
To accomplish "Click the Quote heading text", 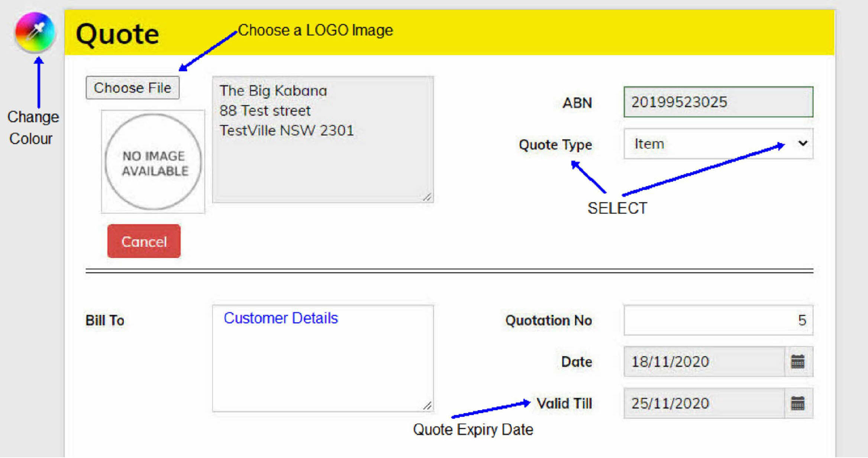I will click(117, 34).
